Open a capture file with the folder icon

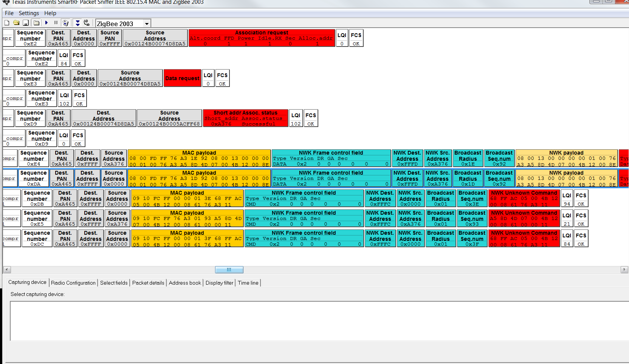tap(16, 23)
